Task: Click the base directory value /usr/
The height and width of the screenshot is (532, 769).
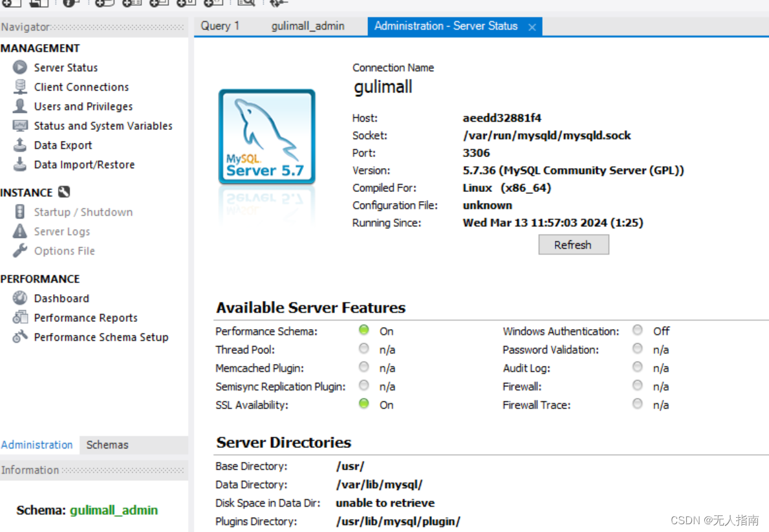Action: [350, 466]
